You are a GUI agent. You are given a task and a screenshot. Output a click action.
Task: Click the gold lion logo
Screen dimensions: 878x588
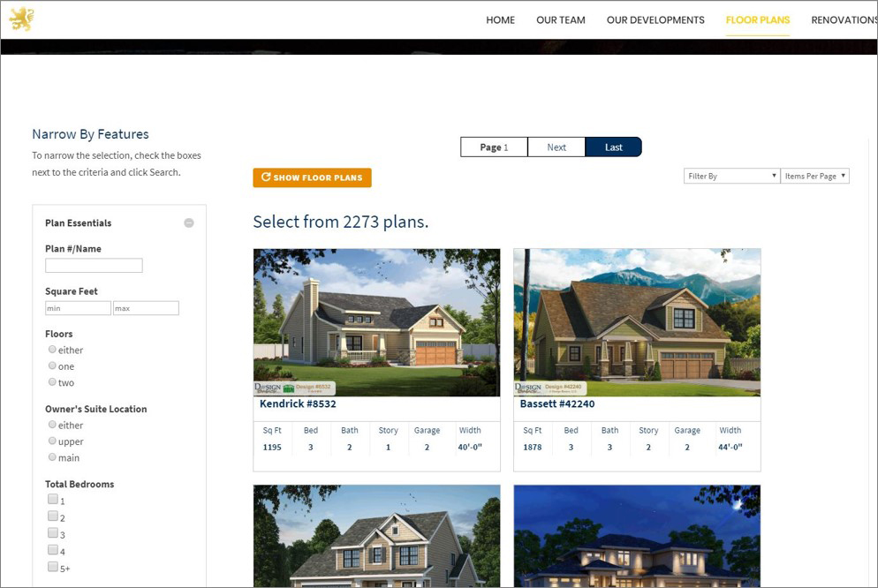(21, 19)
